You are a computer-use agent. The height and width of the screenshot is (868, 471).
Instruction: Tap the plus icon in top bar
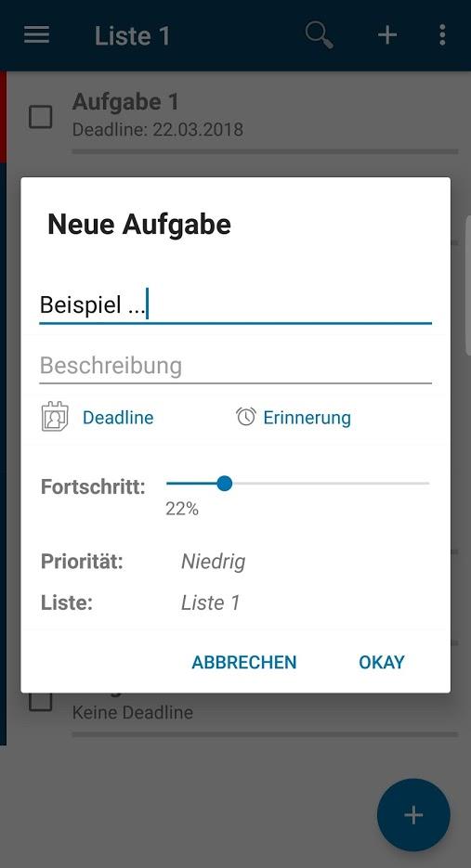(x=387, y=35)
